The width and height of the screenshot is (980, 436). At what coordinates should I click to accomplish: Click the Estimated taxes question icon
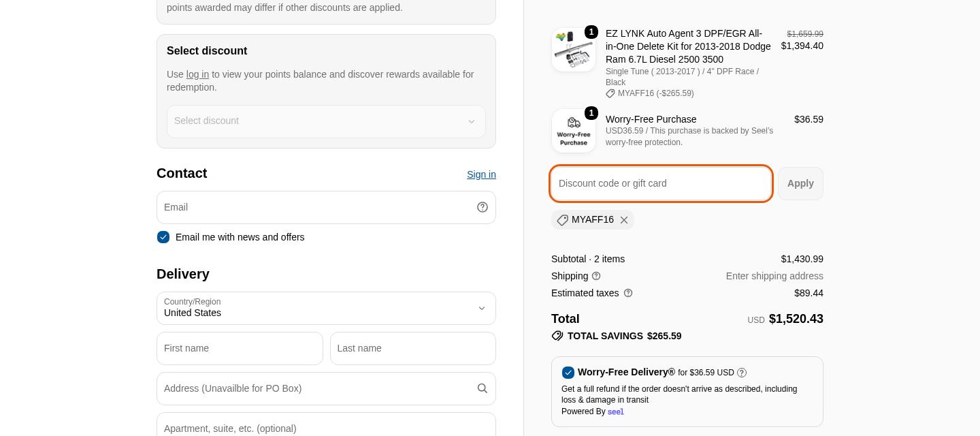tap(628, 293)
